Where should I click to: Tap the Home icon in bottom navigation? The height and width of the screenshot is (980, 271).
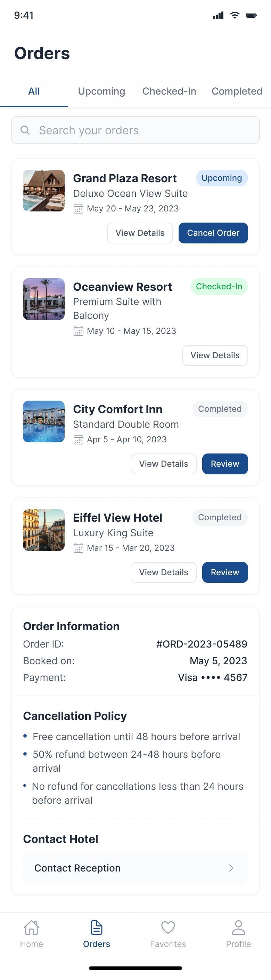coord(32,927)
